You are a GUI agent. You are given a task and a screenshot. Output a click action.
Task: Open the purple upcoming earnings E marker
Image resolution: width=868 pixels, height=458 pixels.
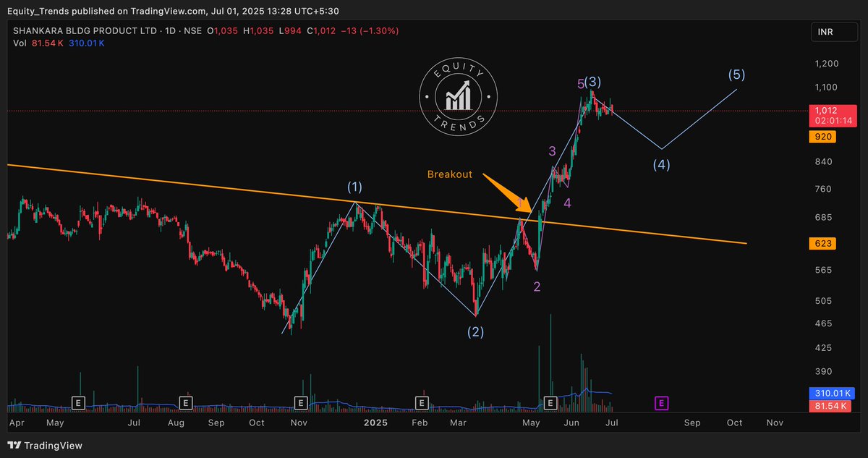click(x=661, y=402)
